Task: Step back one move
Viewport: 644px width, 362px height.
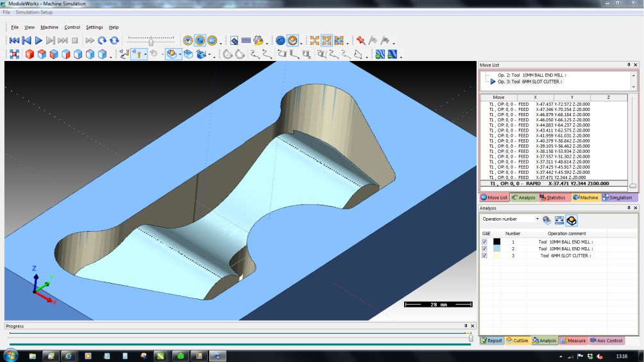Action: pos(26,40)
